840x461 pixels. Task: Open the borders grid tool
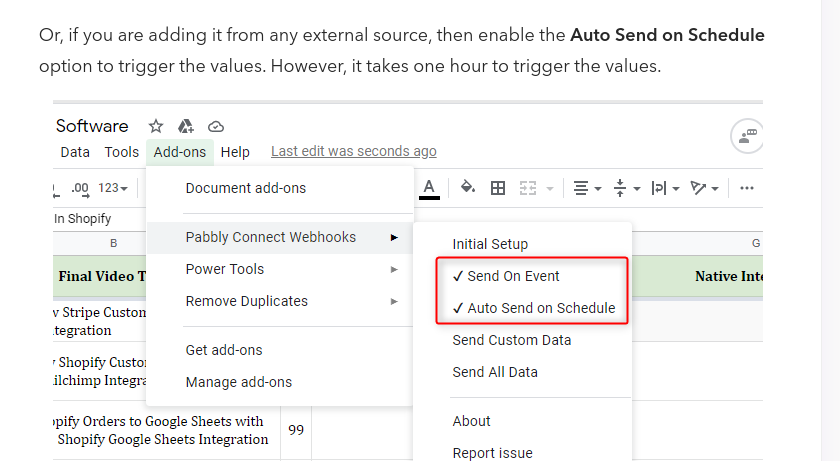[x=498, y=188]
